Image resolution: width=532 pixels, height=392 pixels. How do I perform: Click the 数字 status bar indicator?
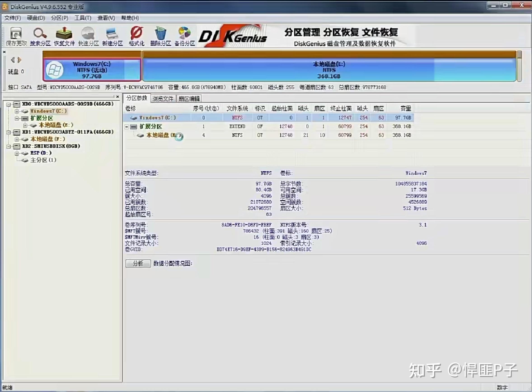502,387
